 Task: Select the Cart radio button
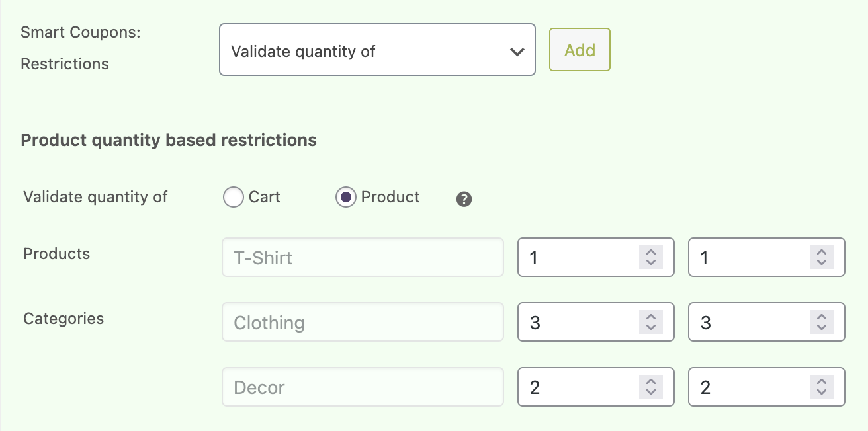(x=234, y=197)
